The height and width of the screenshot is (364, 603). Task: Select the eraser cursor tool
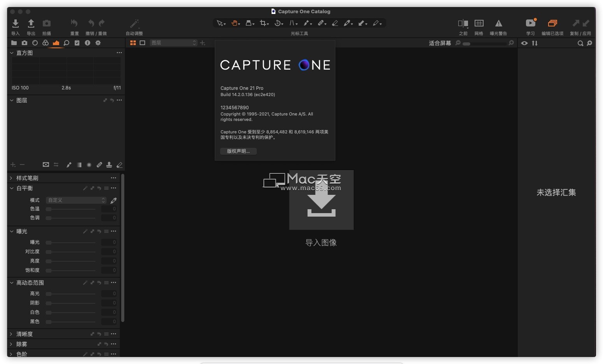click(x=335, y=23)
